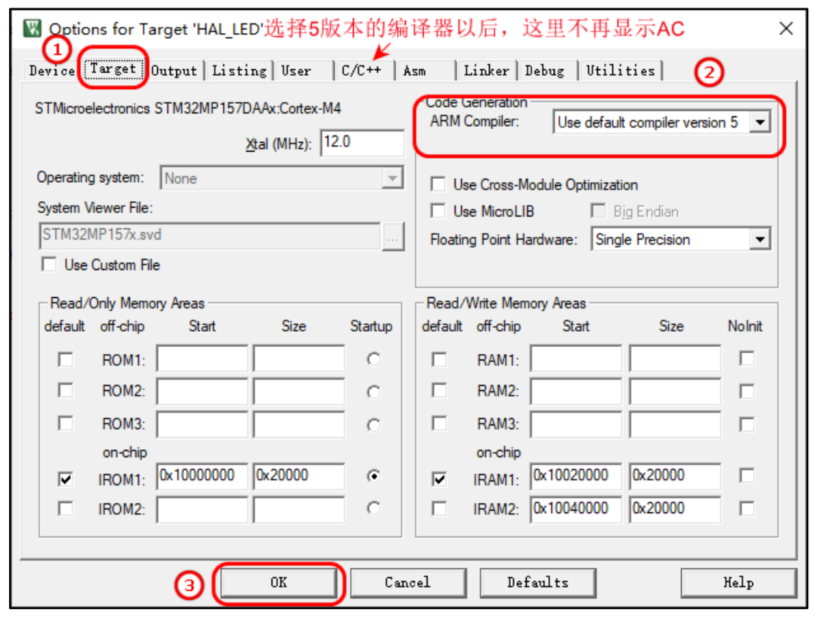Toggle the IRAM2 NoInit checkbox
This screenshot has width=821, height=618.
(747, 508)
